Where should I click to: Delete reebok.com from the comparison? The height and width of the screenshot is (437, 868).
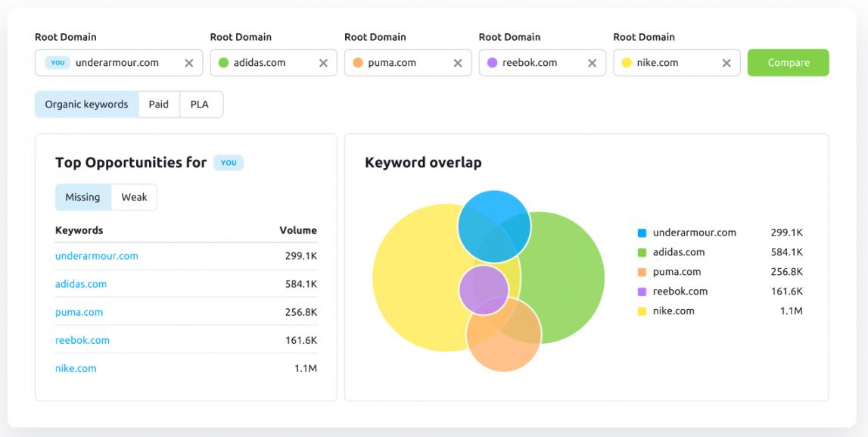point(592,64)
